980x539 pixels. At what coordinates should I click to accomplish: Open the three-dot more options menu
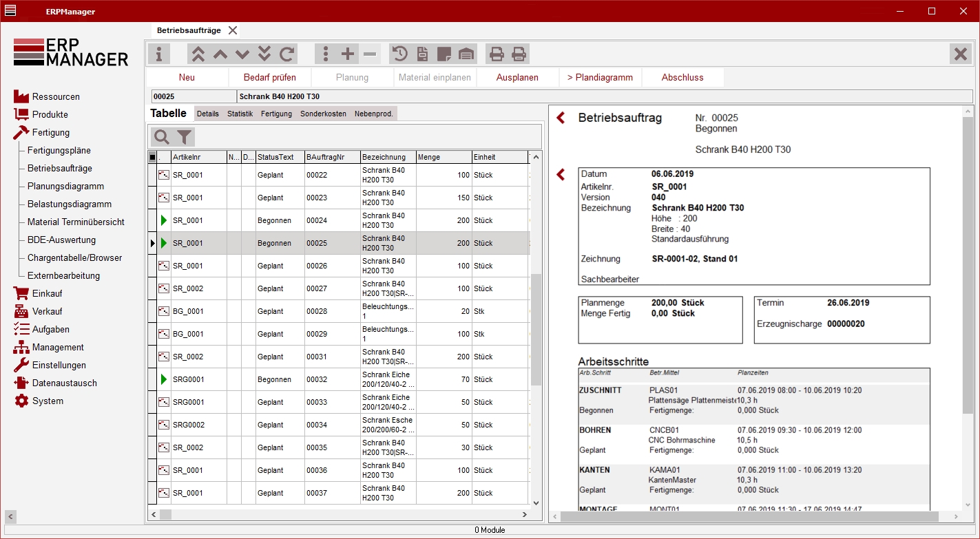pos(326,54)
